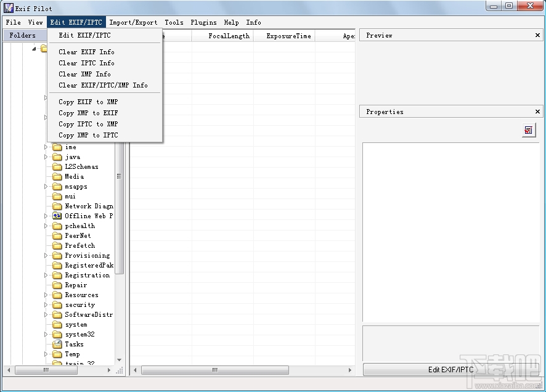Screen dimensions: 546x392
Task: Open the Tools menu
Action: [174, 22]
